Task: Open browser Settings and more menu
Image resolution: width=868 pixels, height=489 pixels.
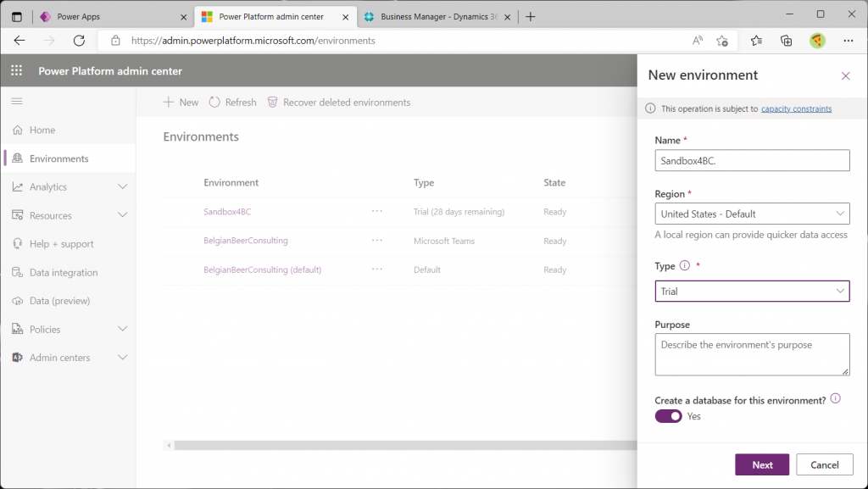Action: [x=848, y=41]
